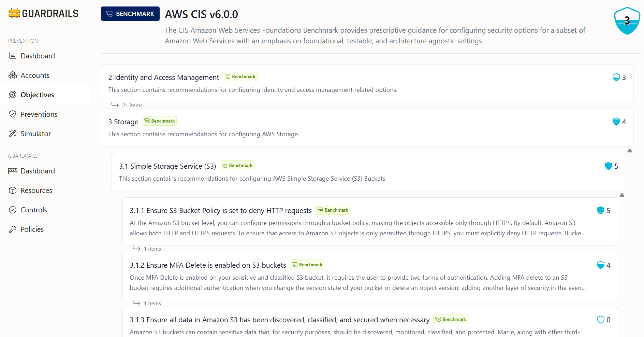The height and width of the screenshot is (337, 644).
Task: Click the shield score 0 on objective 3.1.3
Action: pyautogui.click(x=603, y=320)
